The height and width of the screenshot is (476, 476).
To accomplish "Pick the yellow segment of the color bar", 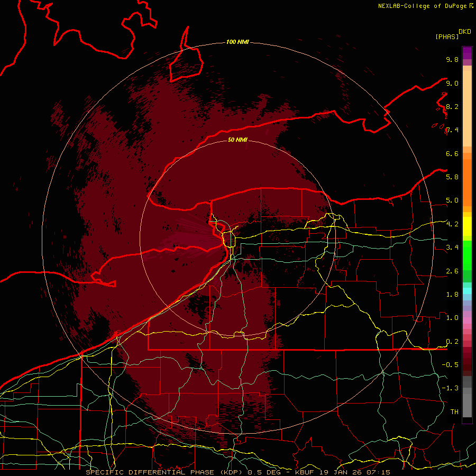I will 467,226.
